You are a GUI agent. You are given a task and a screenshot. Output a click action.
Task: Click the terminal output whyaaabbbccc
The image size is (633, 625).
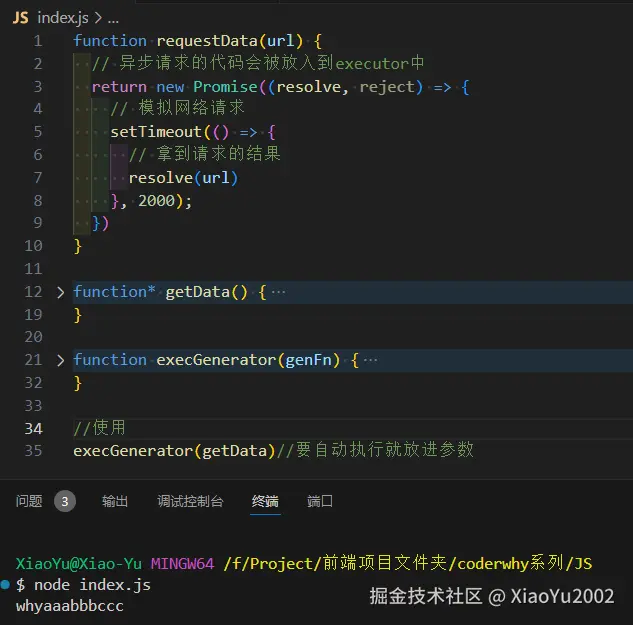pos(69,606)
